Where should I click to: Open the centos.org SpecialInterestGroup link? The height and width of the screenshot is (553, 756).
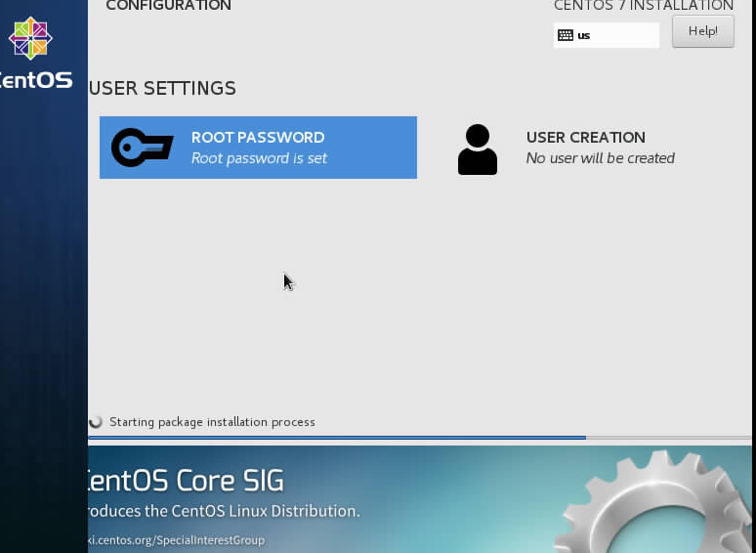177,540
